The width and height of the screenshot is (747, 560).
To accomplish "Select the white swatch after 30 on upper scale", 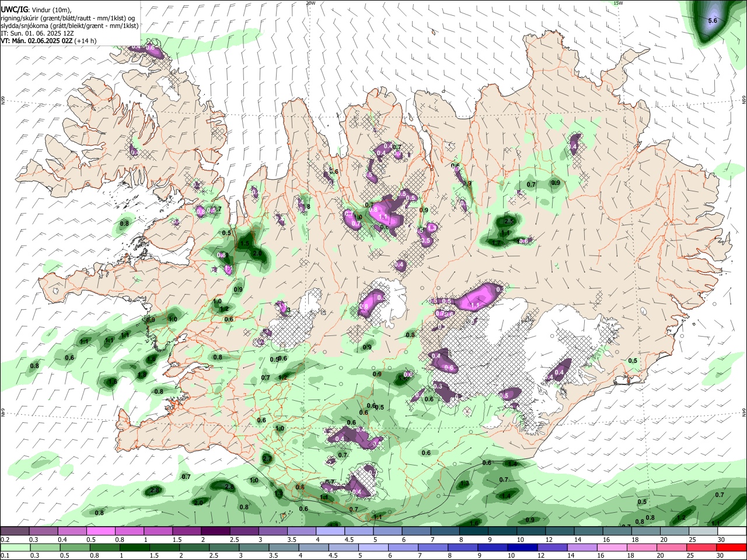I will pyautogui.click(x=732, y=531).
